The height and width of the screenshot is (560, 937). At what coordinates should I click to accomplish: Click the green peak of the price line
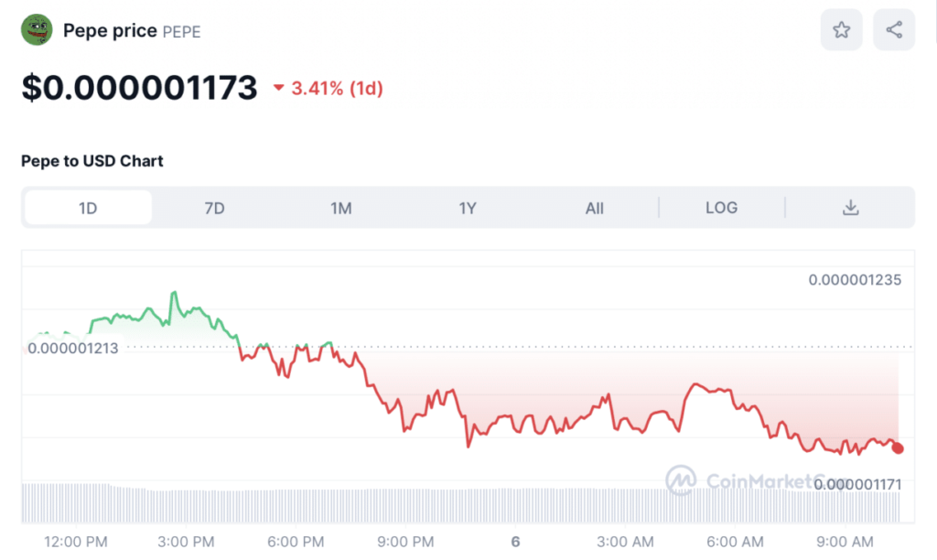coord(173,293)
